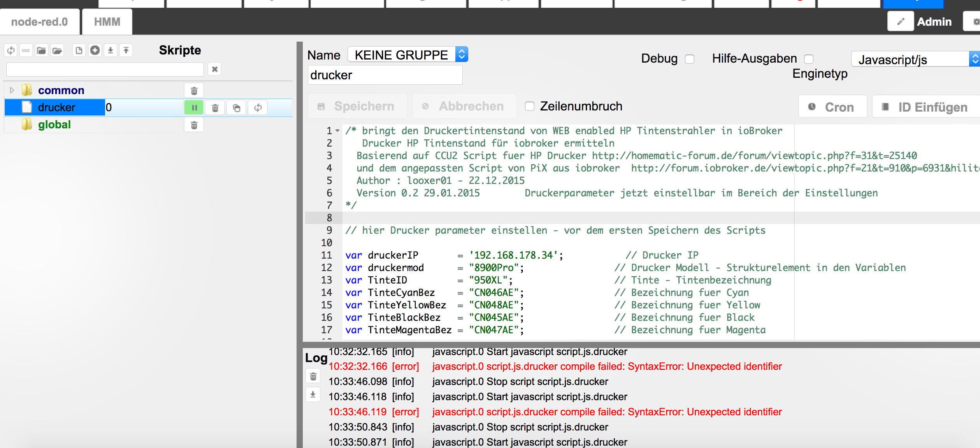Viewport: 980px width, 448px height.
Task: Expand all folders via open-folder icon
Action: [57, 51]
